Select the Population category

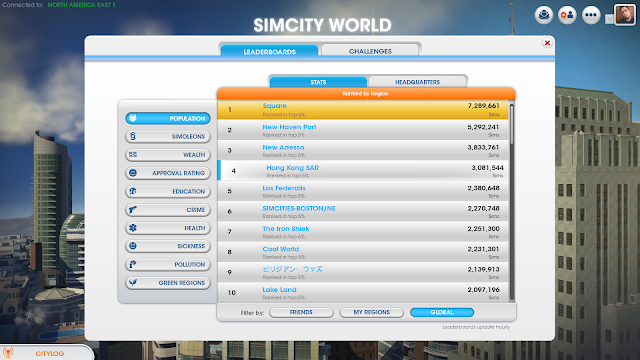click(168, 118)
